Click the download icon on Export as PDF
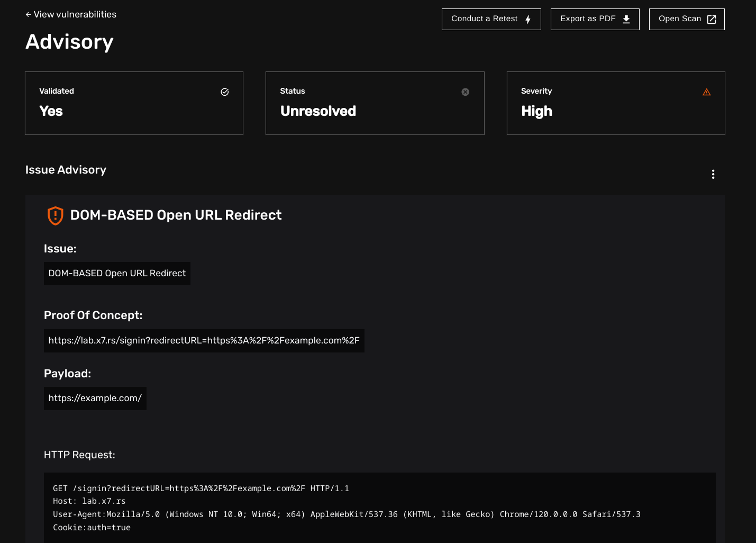Screen dimensions: 756x543 click(626, 19)
